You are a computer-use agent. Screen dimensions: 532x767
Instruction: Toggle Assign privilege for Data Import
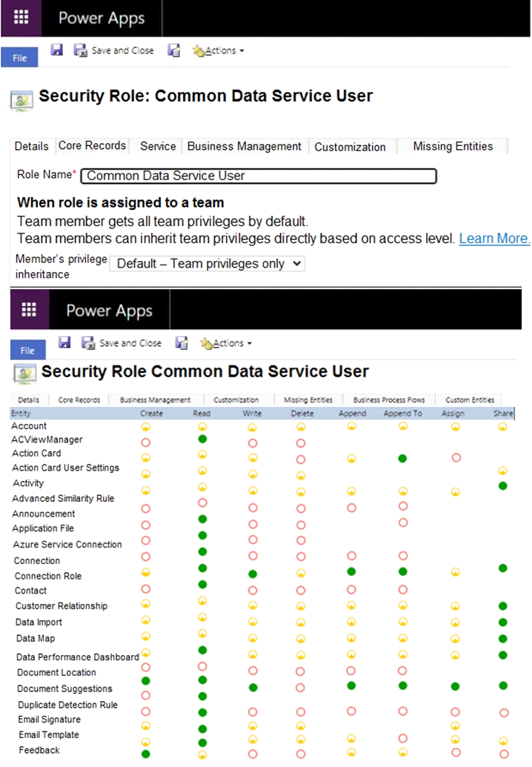pyautogui.click(x=455, y=622)
